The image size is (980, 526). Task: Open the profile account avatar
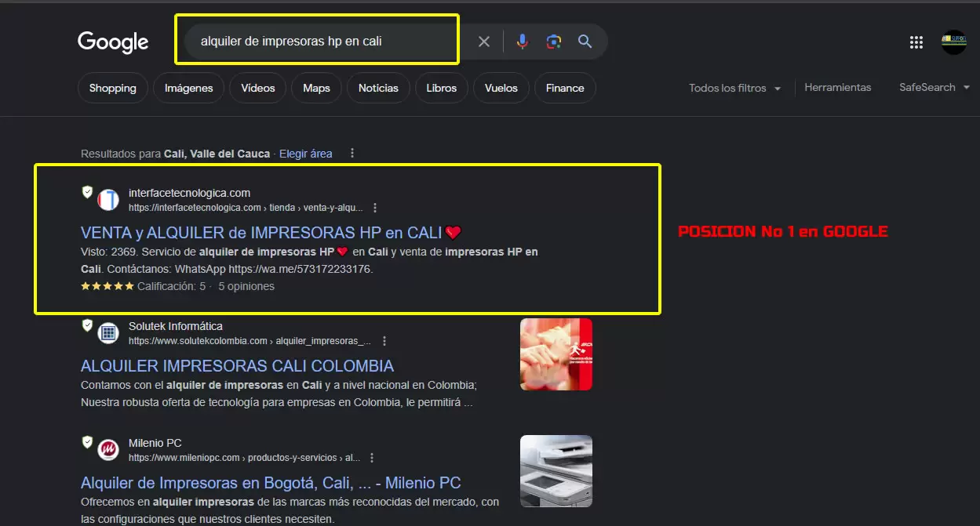pos(953,42)
